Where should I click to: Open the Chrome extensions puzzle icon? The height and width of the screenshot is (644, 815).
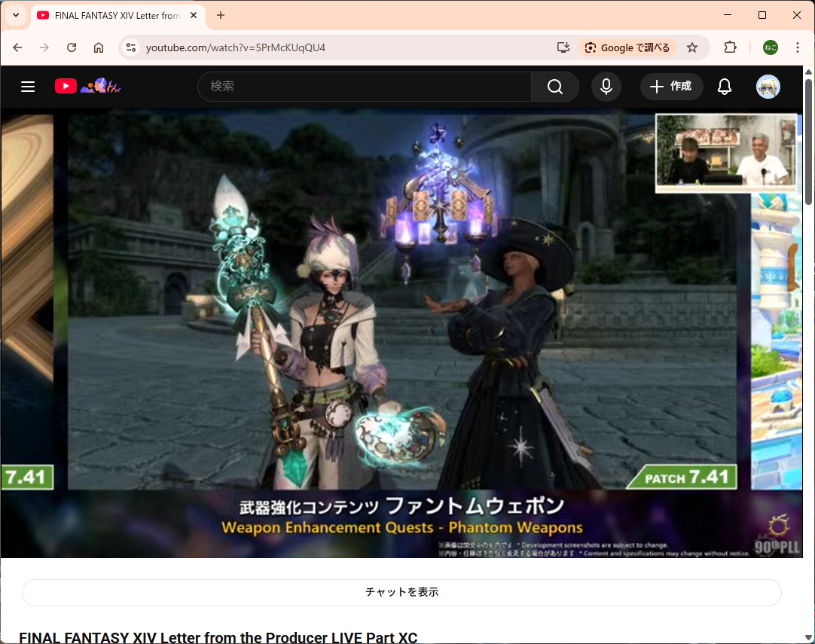coord(729,47)
